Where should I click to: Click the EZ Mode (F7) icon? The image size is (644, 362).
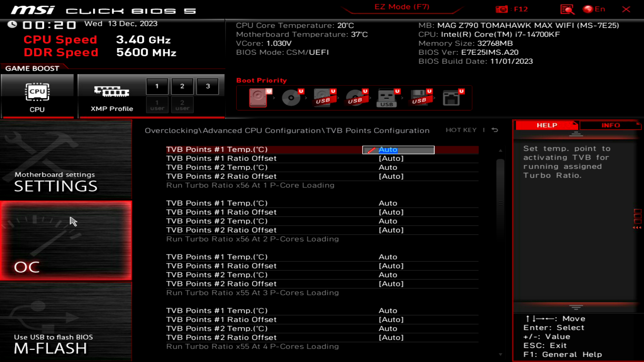[x=402, y=7]
